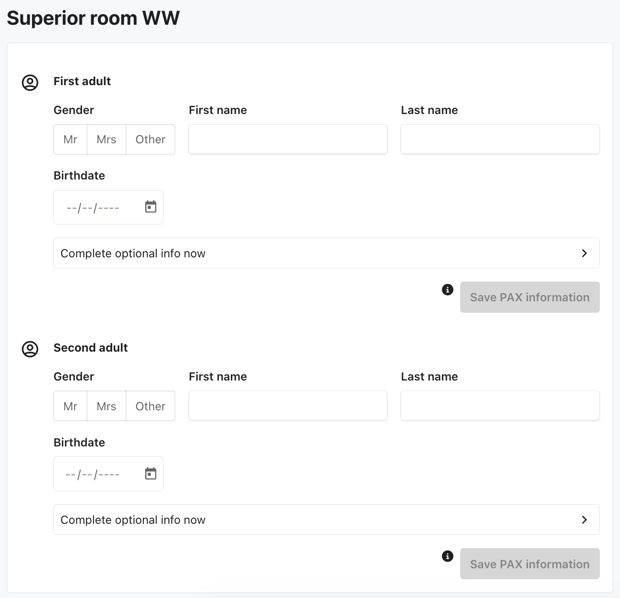Choose Other gender for second adult
The height and width of the screenshot is (598, 620).
tap(150, 406)
